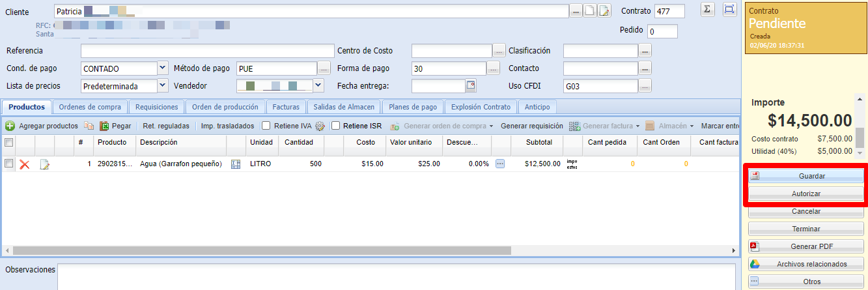868x290 pixels.
Task: Open the Fecha entrega calendar picker
Action: pyautogui.click(x=471, y=85)
